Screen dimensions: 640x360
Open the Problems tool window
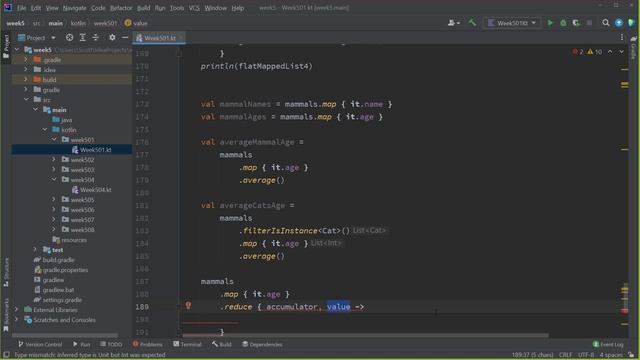[148, 344]
